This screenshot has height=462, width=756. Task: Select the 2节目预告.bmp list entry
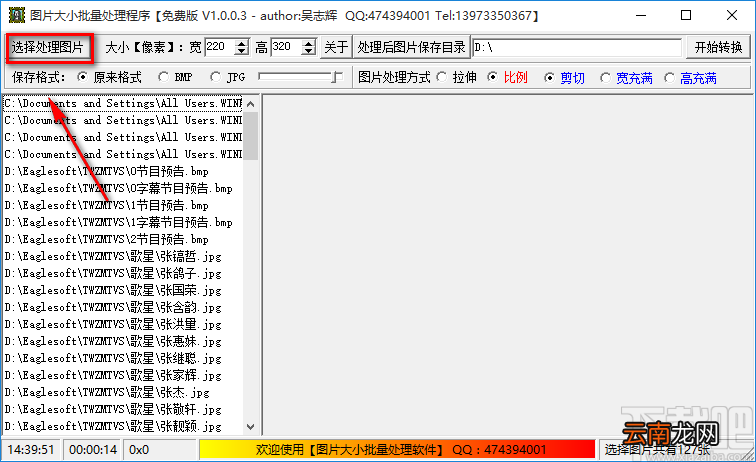pyautogui.click(x=123, y=239)
